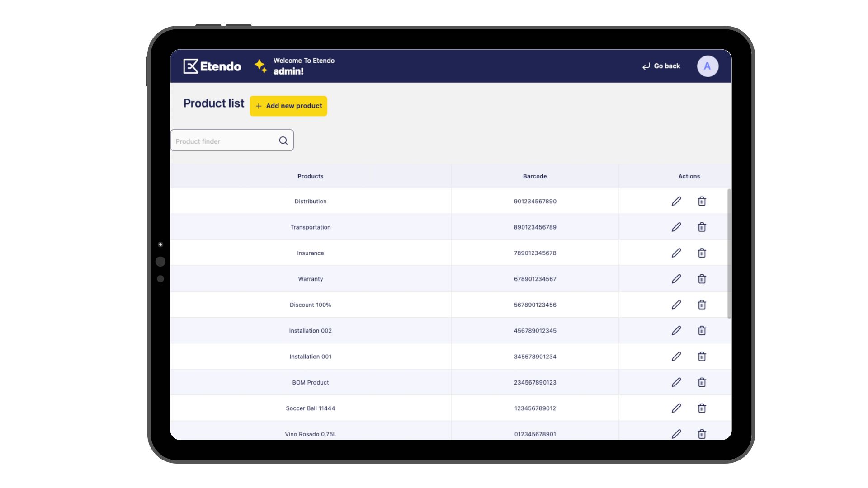868x488 pixels.
Task: Click barcode 345678901234
Action: coord(535,357)
